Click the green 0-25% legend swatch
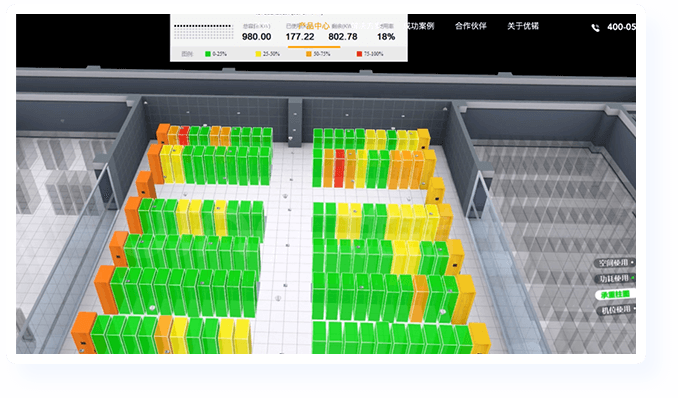Screen dimensions: 678x398 pos(208,54)
